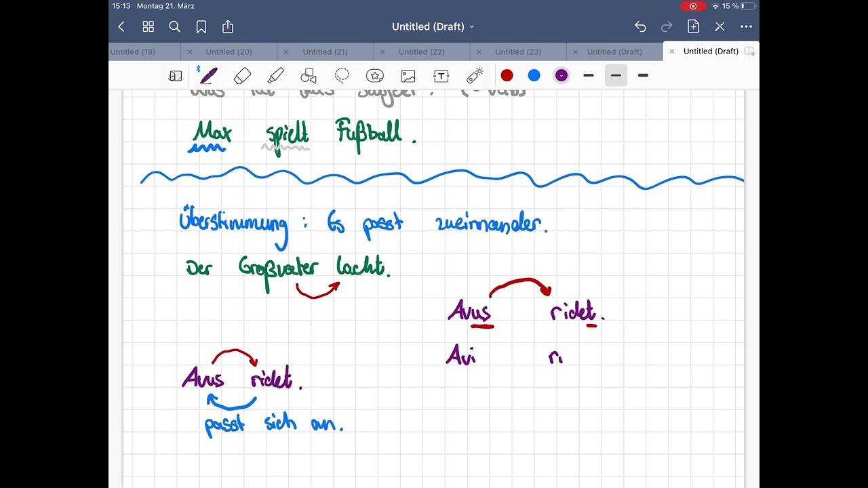Select the Shapes tool
The image size is (868, 488).
click(309, 75)
